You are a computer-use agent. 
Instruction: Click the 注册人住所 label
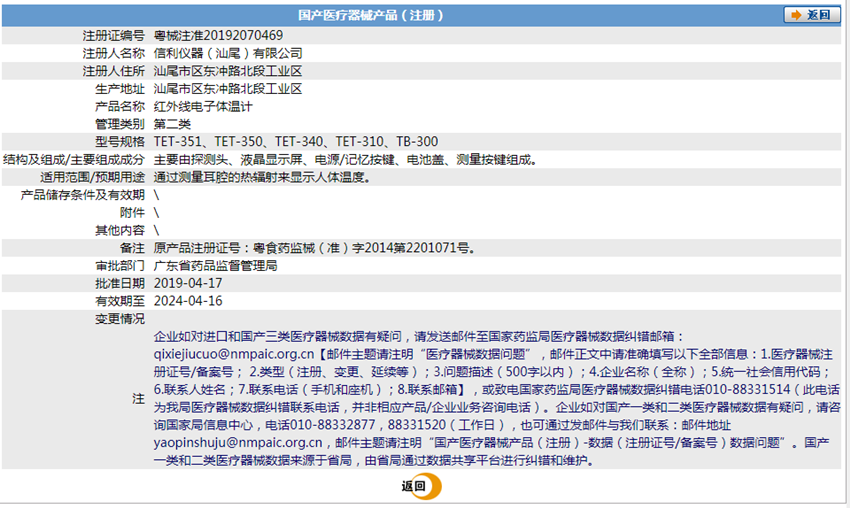[x=113, y=71]
